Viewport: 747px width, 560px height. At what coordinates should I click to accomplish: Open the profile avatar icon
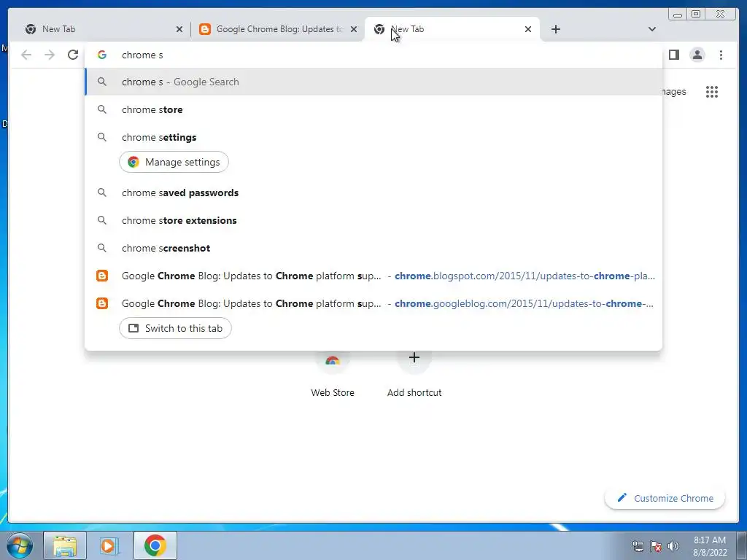tap(697, 55)
